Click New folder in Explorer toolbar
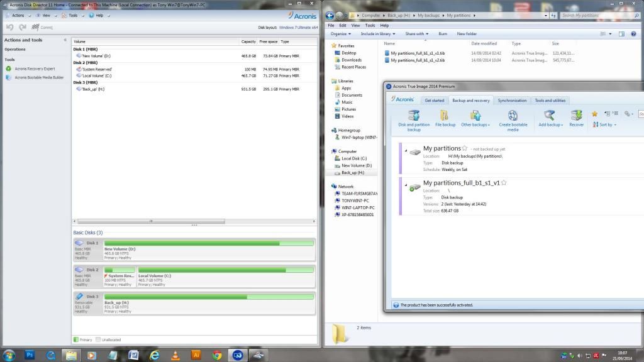 tap(467, 34)
